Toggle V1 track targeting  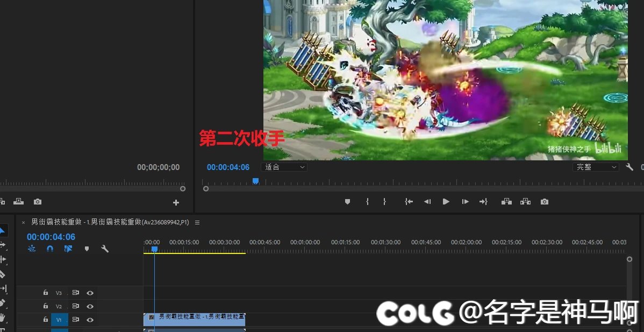pos(59,320)
